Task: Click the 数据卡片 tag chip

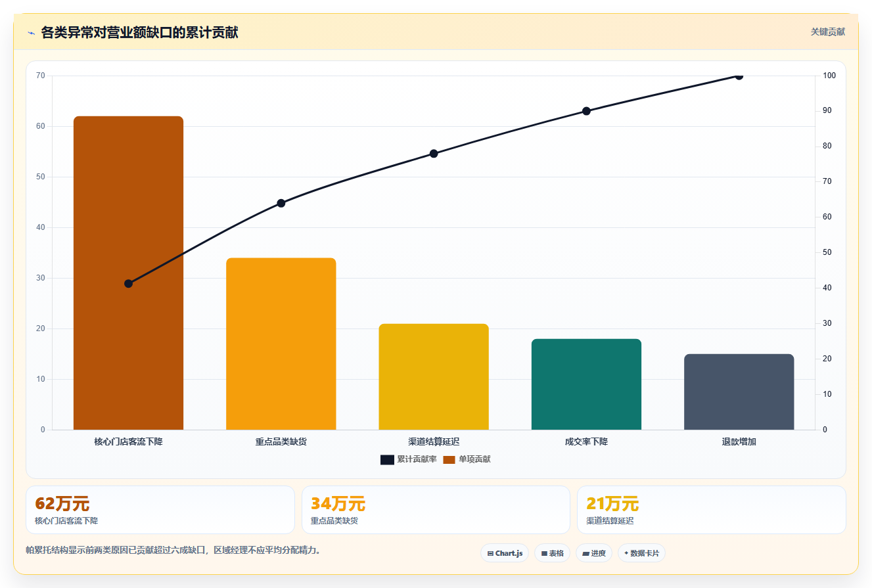Action: point(641,553)
